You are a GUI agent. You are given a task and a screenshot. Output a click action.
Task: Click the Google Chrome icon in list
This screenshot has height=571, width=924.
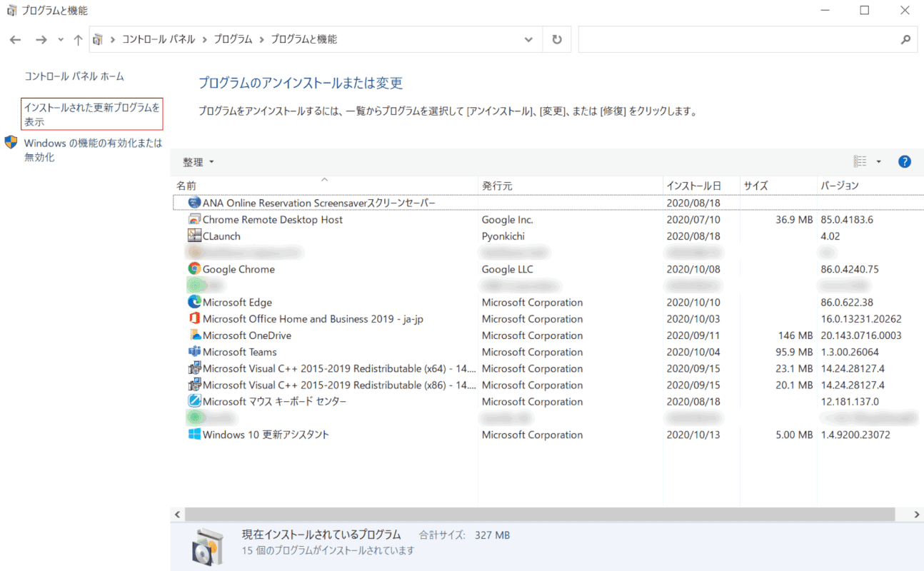pyautogui.click(x=194, y=269)
